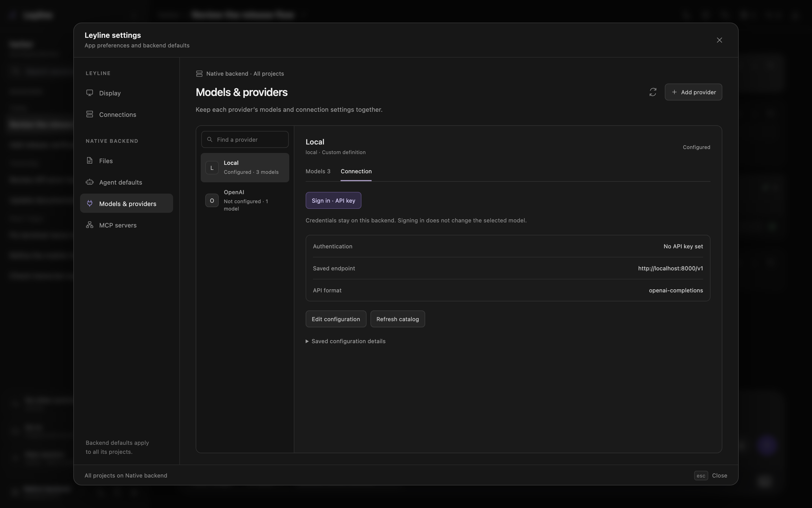The height and width of the screenshot is (508, 812).
Task: Click the Display monitor icon
Action: tap(90, 93)
